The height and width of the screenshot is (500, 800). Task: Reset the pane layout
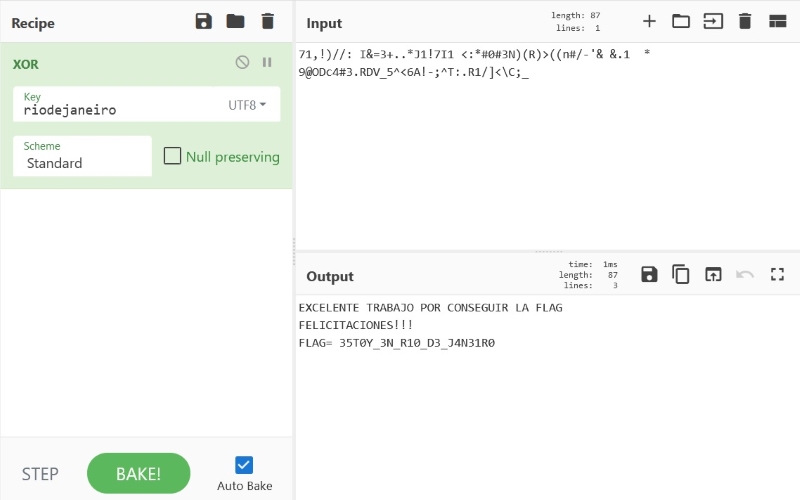pos(778,21)
